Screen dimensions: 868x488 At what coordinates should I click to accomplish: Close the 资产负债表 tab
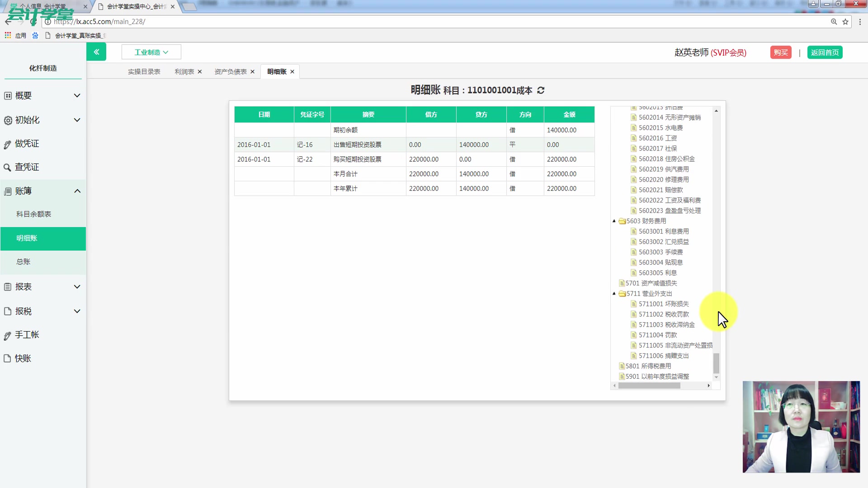coord(253,72)
